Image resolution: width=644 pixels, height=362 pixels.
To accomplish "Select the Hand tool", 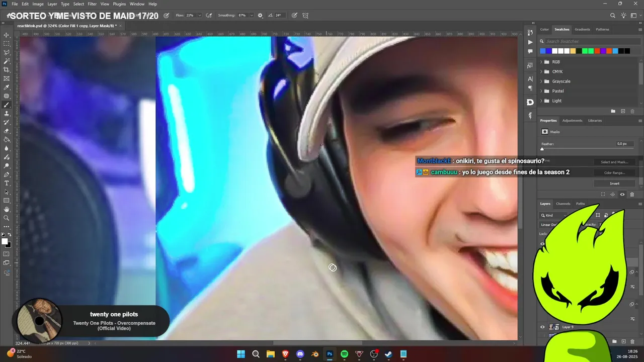I will click(x=7, y=209).
